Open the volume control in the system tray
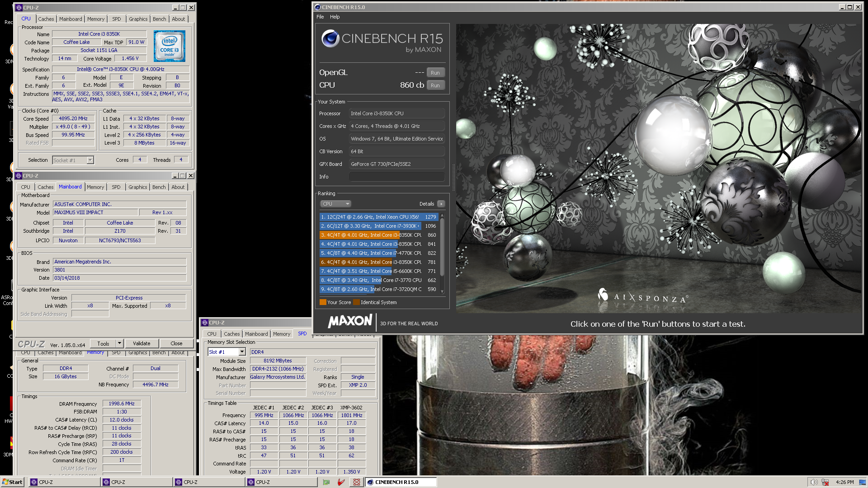 [813, 482]
